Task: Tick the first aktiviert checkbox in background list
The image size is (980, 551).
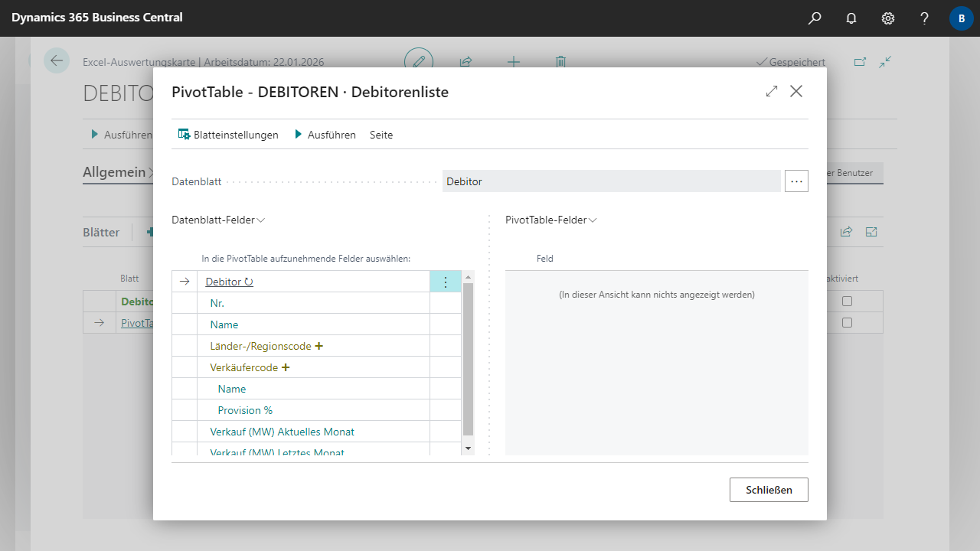Action: tap(847, 302)
